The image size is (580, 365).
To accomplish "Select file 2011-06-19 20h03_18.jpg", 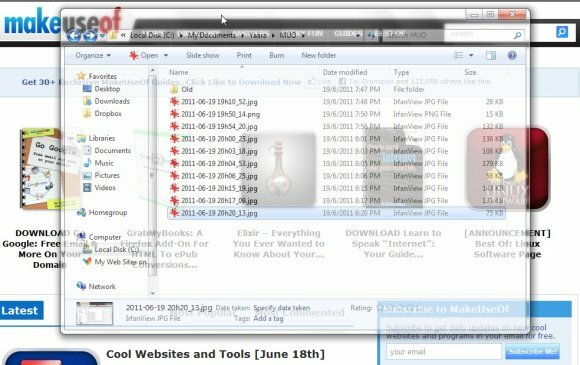I will [x=219, y=151].
